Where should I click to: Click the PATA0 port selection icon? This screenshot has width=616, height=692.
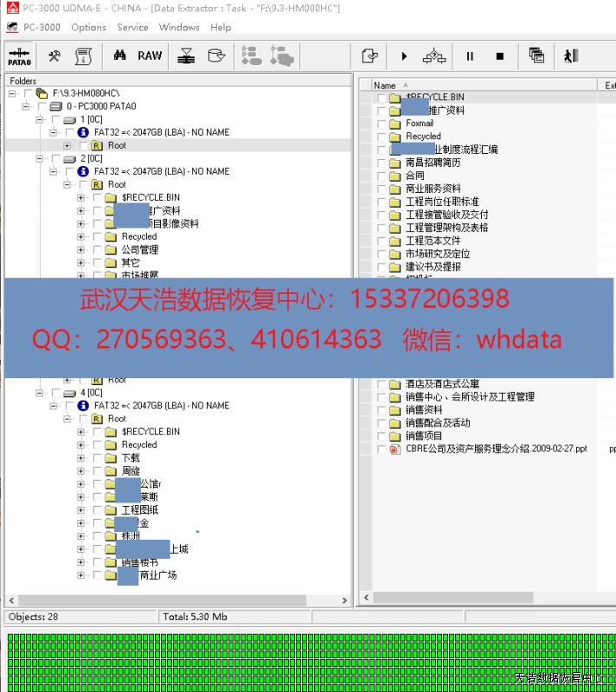tap(19, 56)
